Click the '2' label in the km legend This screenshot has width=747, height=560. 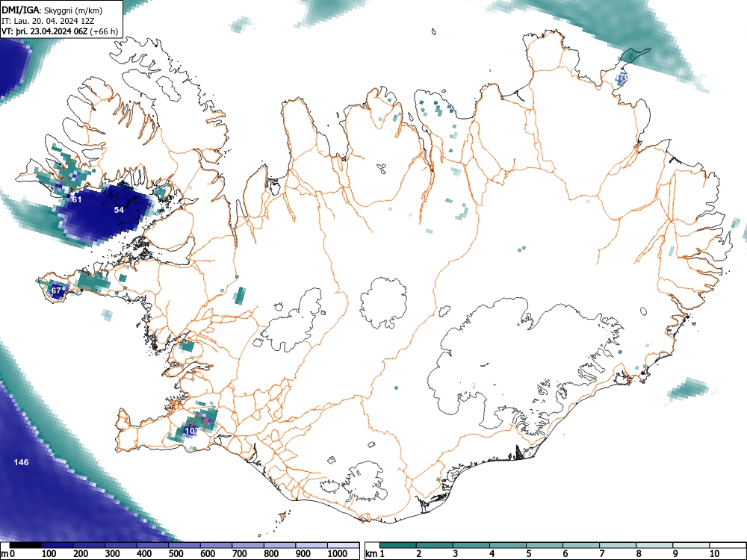tap(419, 554)
